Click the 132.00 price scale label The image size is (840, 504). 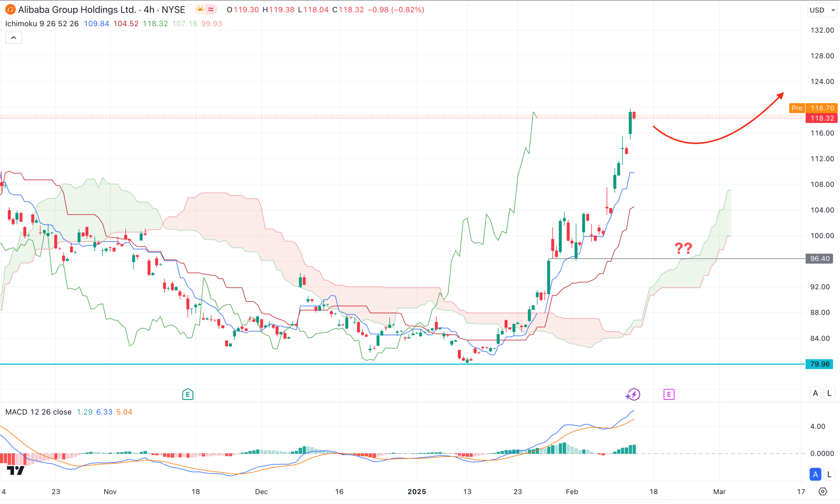822,30
